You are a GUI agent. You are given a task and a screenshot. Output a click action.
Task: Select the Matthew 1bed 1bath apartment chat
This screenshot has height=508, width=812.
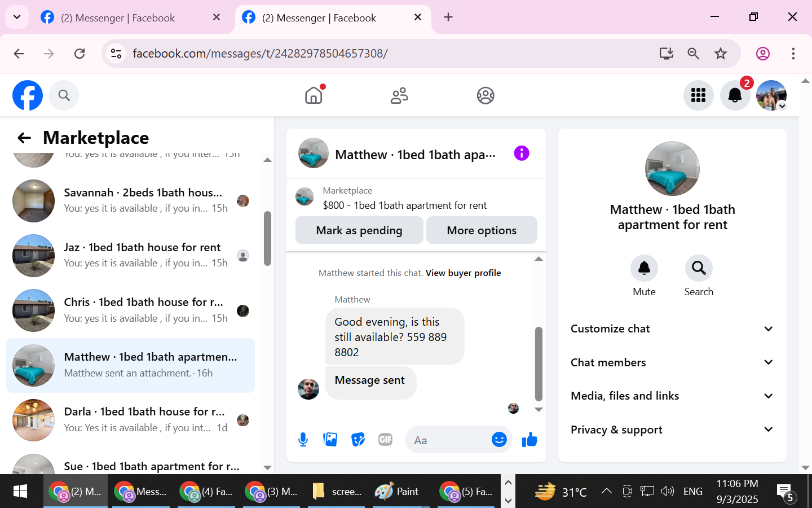[x=130, y=365]
